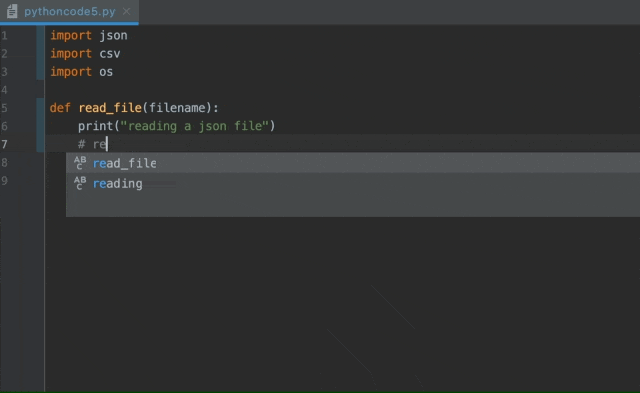Click the read_file function name in definition

[x=110, y=108]
